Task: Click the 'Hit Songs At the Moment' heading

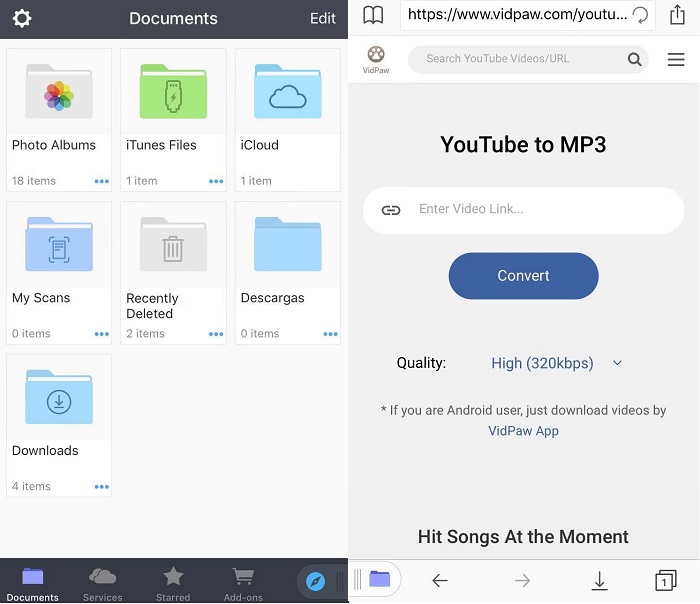Action: click(523, 537)
